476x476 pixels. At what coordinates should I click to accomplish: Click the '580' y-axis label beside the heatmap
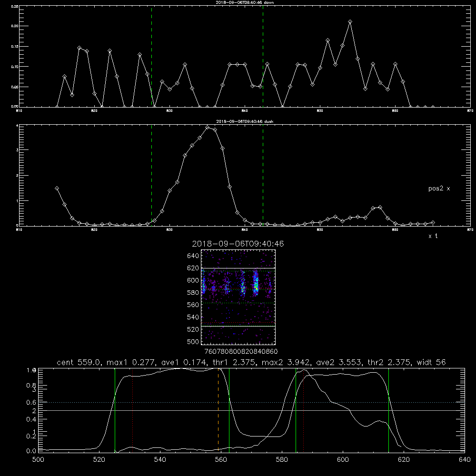(x=193, y=293)
